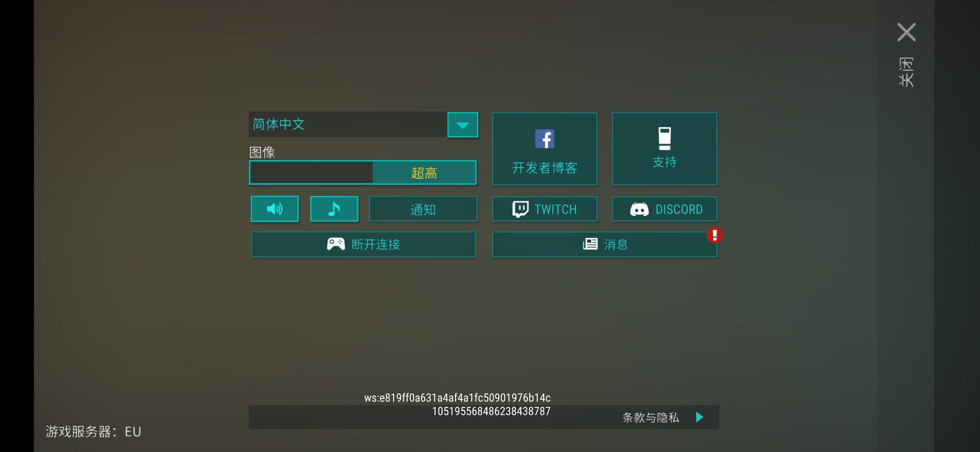Select the 超高 graphics quality option

point(424,173)
